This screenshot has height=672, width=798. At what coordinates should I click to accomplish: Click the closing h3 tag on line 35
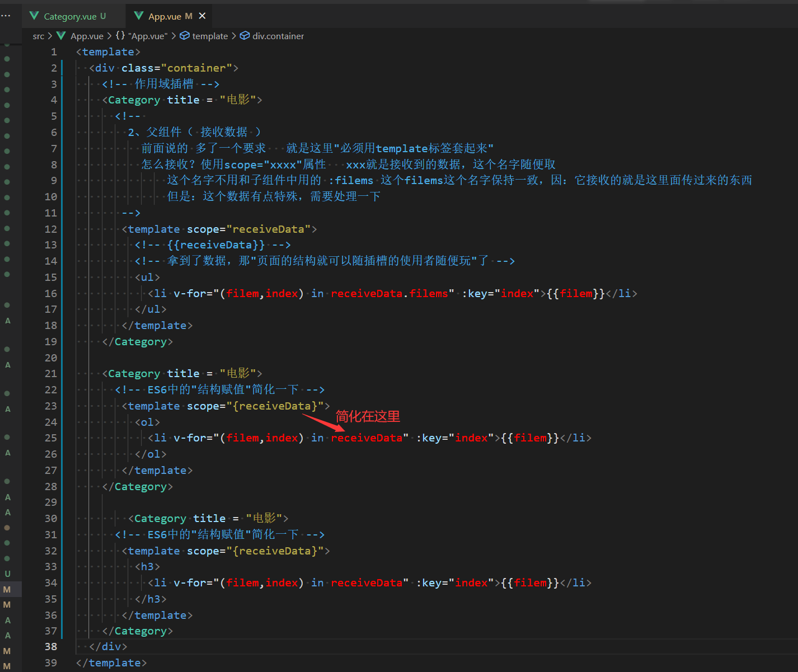151,599
